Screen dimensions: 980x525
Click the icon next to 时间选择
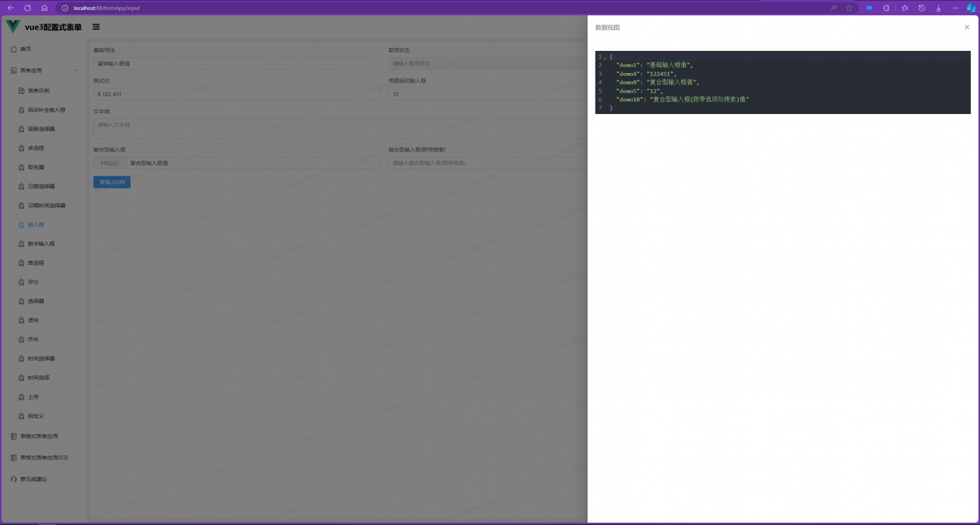(22, 377)
